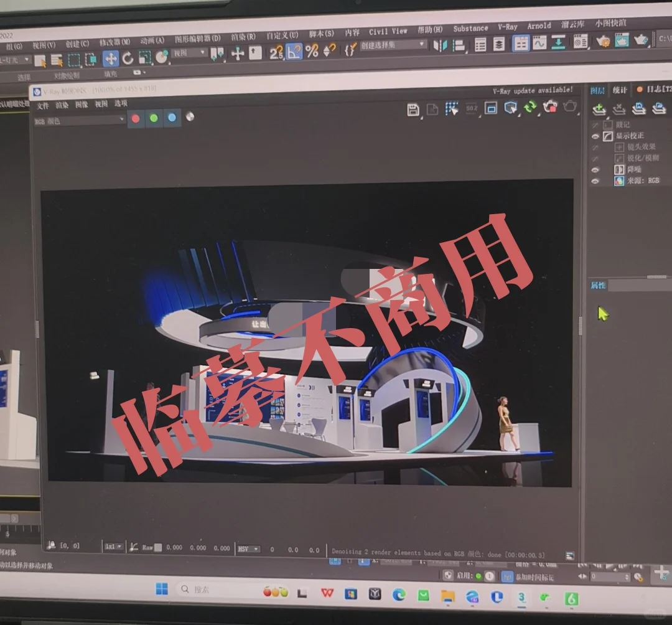Screen dimensions: 672x625
Task: Open the selection filter dropdown ending in 灯光
Action: [x=14, y=60]
